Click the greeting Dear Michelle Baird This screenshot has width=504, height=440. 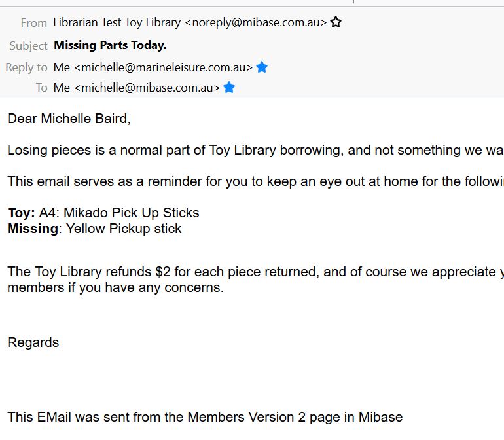pos(69,119)
